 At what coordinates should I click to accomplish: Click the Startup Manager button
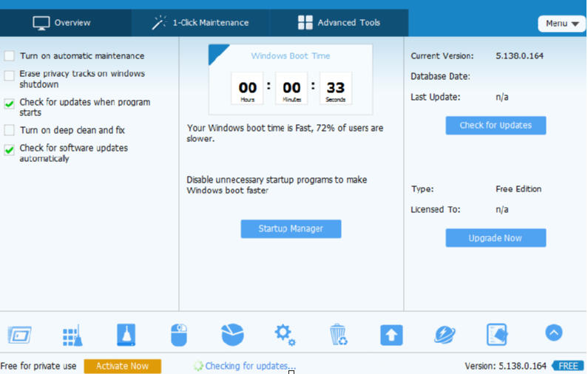pyautogui.click(x=291, y=229)
